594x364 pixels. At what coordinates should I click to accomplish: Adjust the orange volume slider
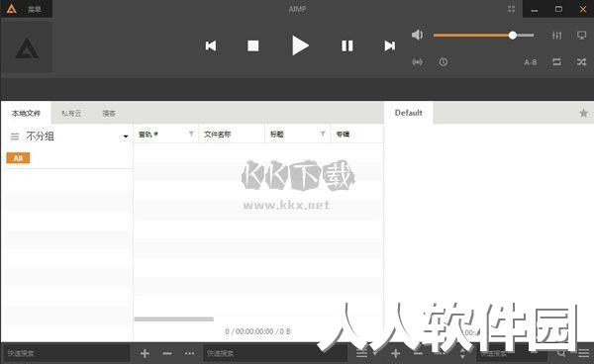pos(483,36)
